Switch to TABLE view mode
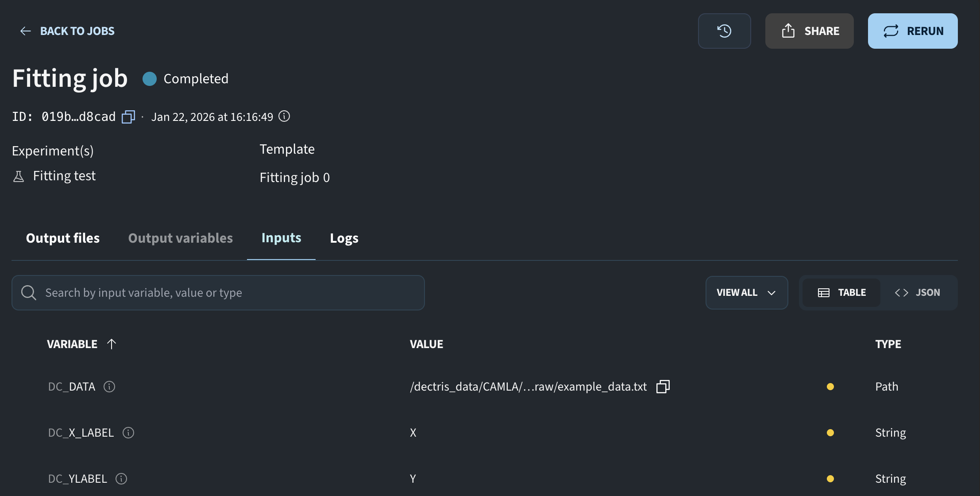The height and width of the screenshot is (496, 980). point(841,293)
